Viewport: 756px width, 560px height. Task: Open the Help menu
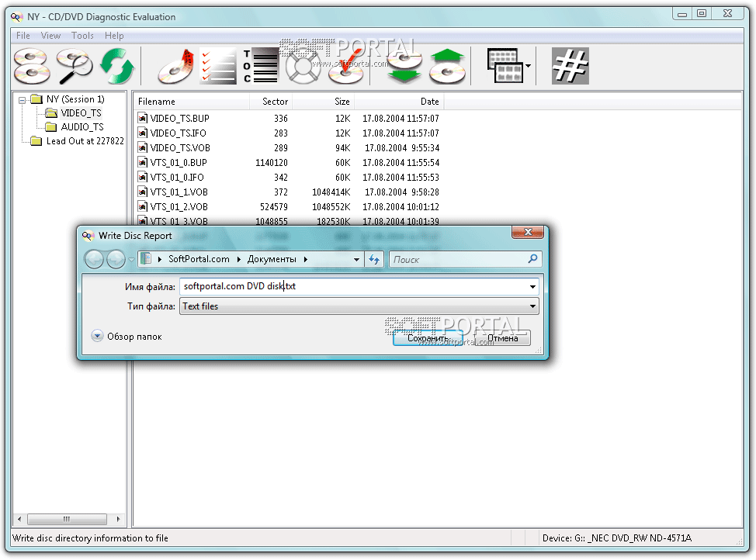pyautogui.click(x=114, y=36)
